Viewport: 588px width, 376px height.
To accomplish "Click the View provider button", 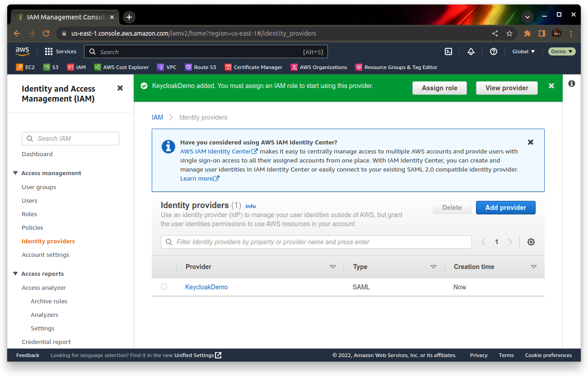I will tap(507, 88).
